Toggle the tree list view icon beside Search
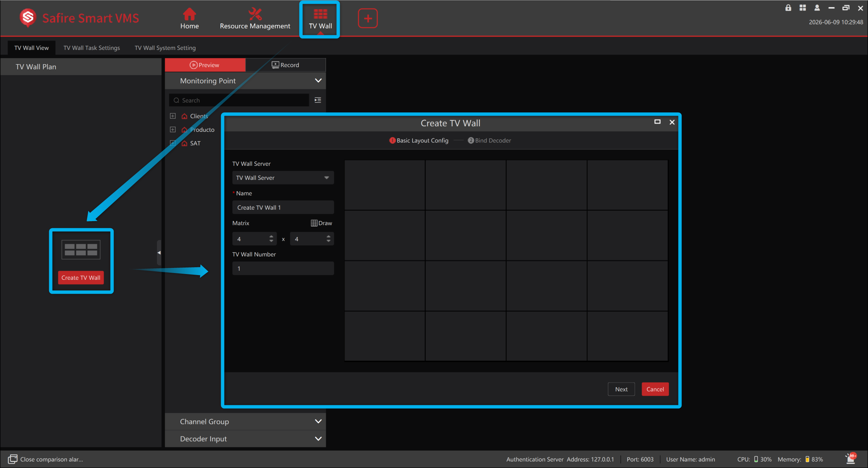Image resolution: width=868 pixels, height=468 pixels. coord(318,100)
